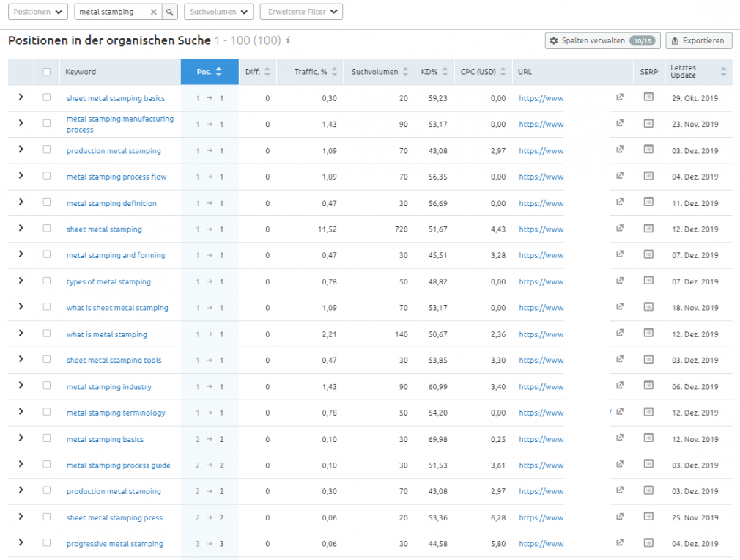Check the types of metal stamping row
Screen dimensions: 740x560
46,281
